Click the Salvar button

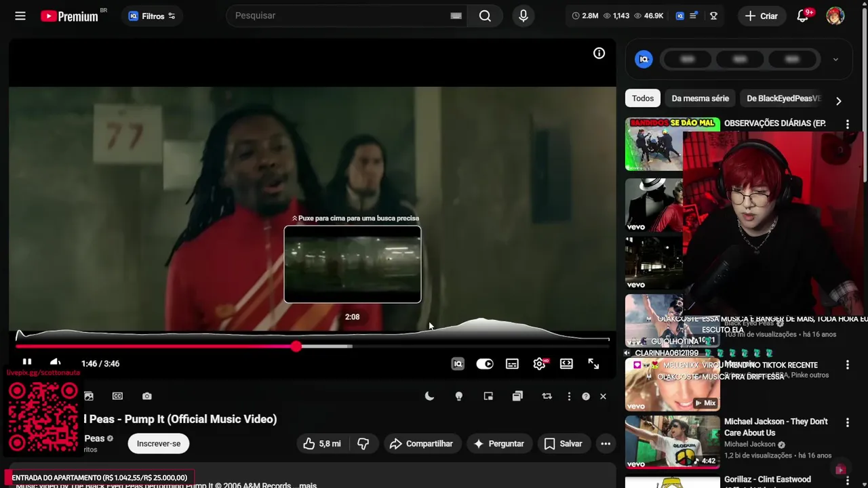pos(563,443)
